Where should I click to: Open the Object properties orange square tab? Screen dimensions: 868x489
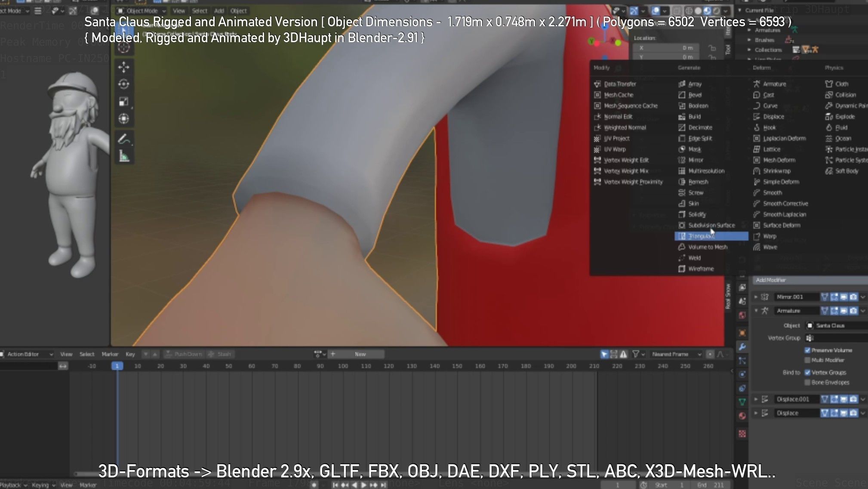(x=742, y=333)
